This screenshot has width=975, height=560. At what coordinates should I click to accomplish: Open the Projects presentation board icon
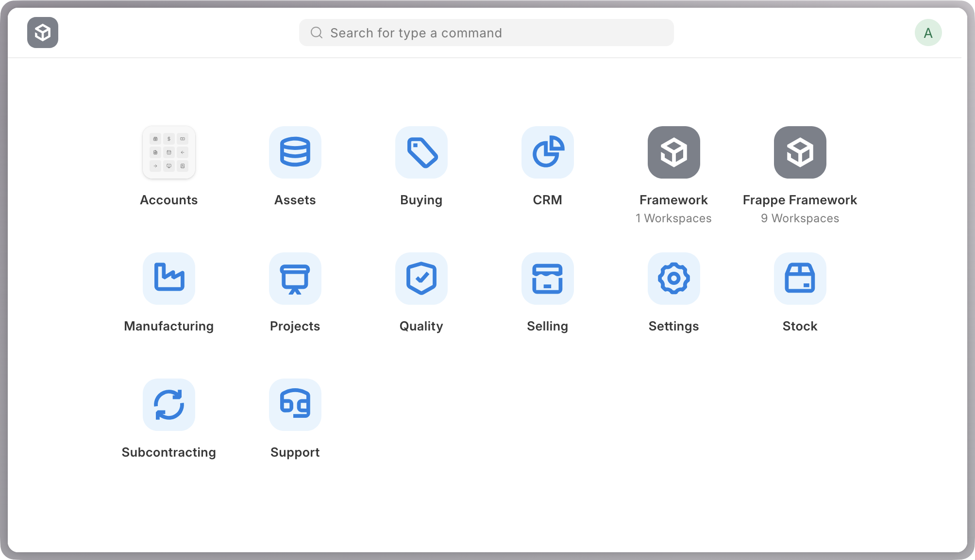[295, 279]
